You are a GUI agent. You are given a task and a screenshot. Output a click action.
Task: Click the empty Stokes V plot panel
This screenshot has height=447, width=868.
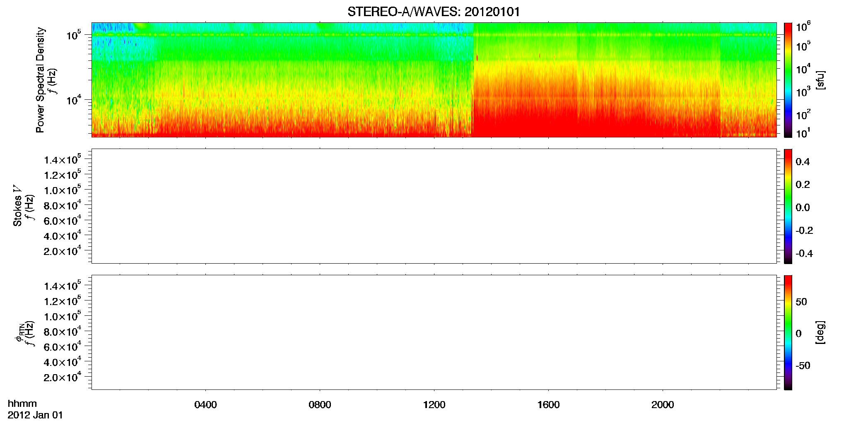point(434,206)
